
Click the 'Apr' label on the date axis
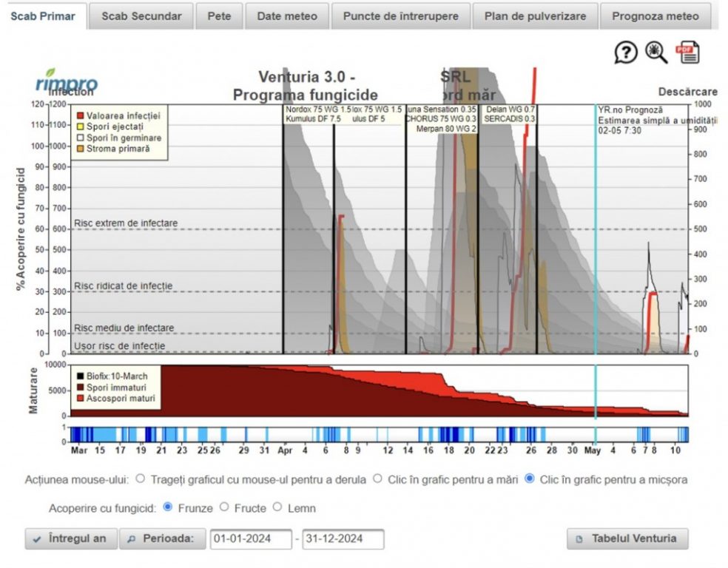tap(285, 450)
